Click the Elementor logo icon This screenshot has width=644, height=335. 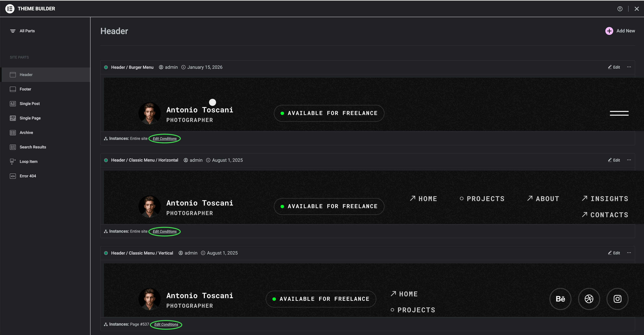point(10,9)
